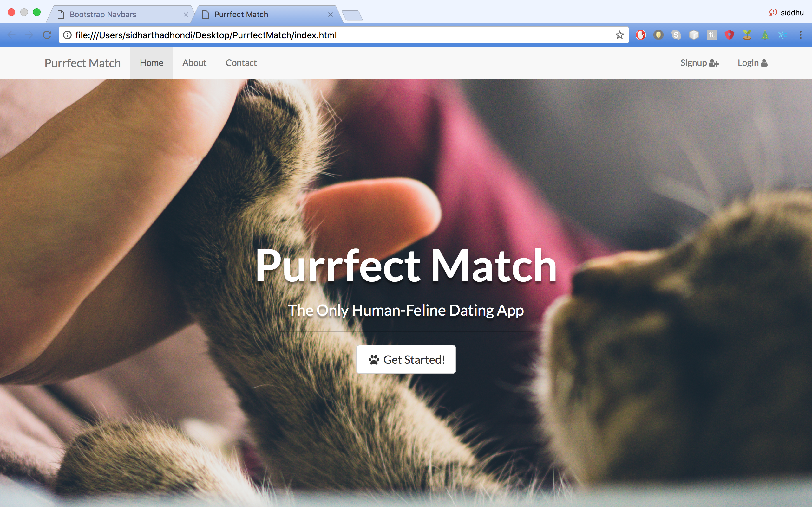812x507 pixels.
Task: Bookmark this page with the star icon
Action: tap(619, 35)
